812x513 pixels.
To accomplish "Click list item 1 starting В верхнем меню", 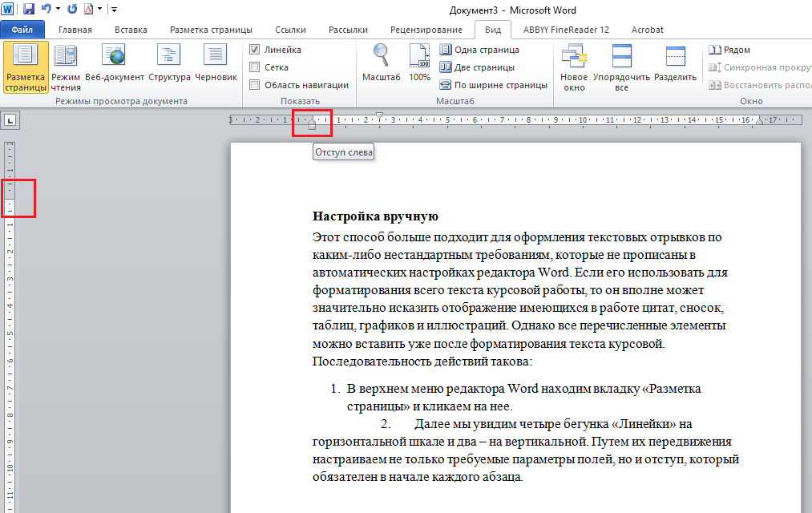I will (x=515, y=397).
